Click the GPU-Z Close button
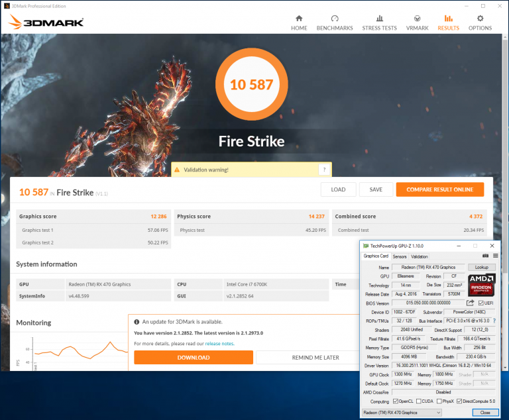 (x=485, y=413)
